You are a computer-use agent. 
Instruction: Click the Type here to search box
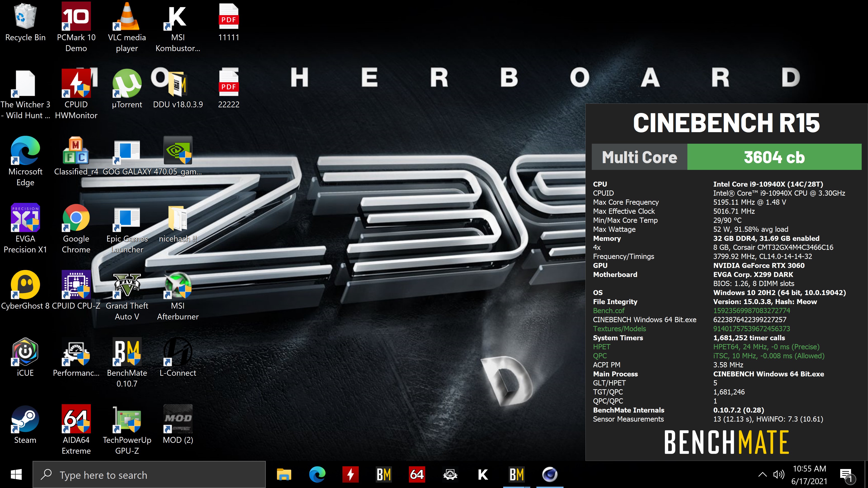149,474
